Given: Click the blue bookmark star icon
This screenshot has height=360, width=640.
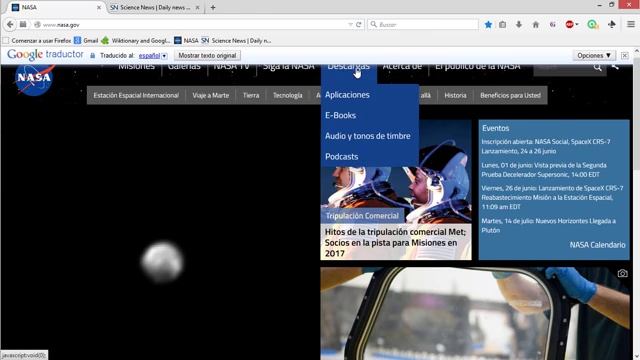Looking at the screenshot, I should [488, 24].
